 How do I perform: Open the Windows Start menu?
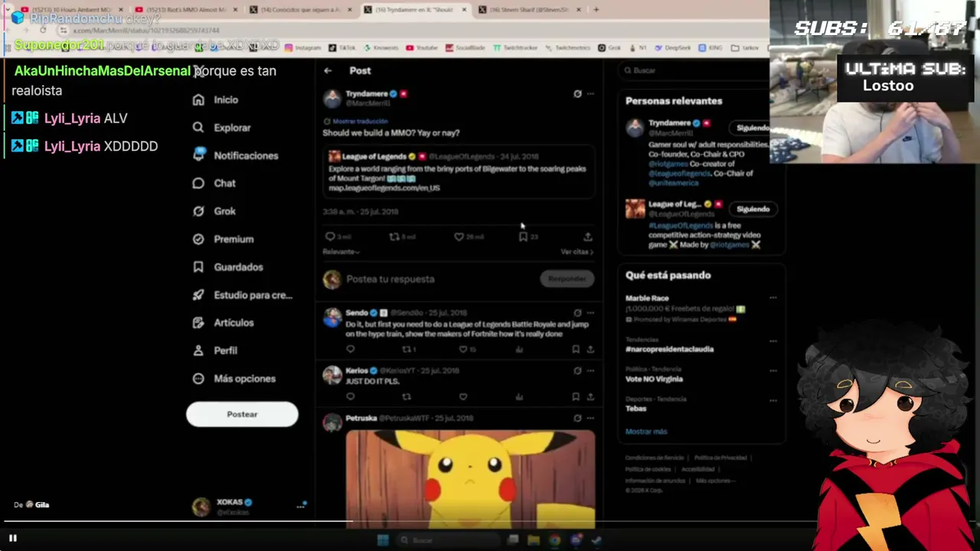tap(383, 540)
